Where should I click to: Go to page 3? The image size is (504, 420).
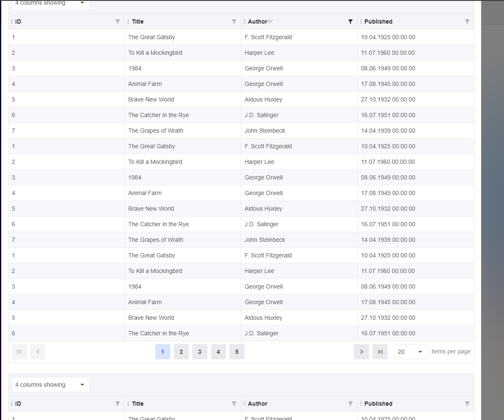[199, 352]
